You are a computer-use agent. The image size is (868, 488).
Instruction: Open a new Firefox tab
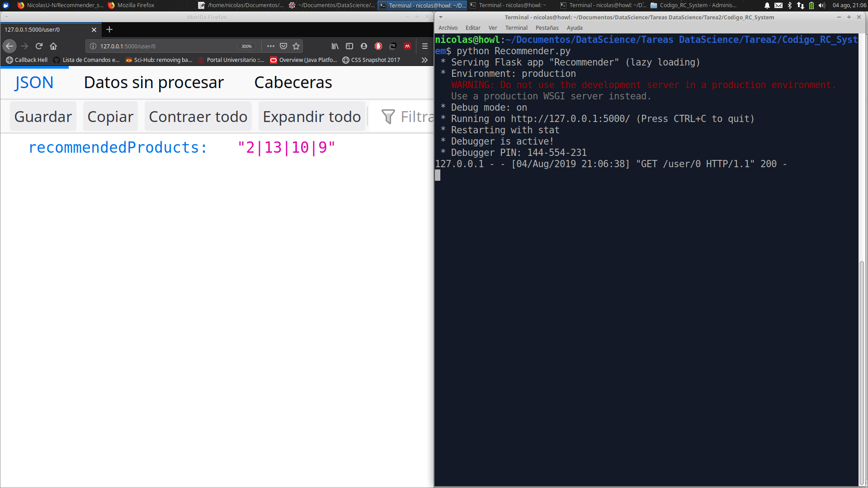point(109,29)
